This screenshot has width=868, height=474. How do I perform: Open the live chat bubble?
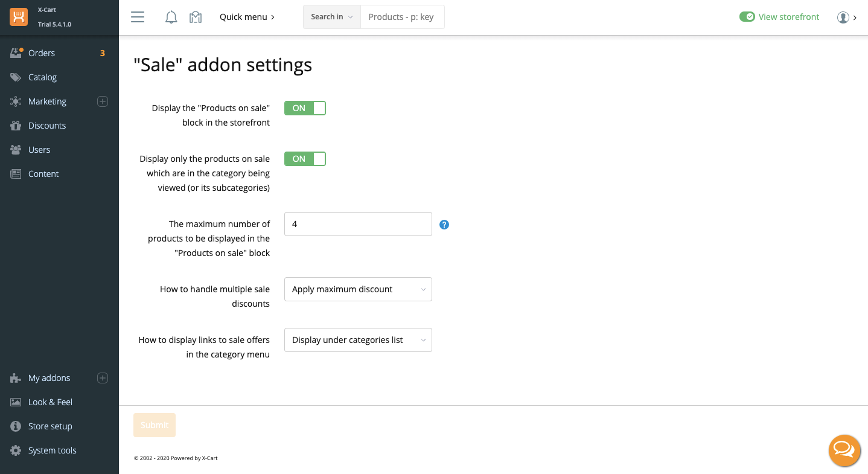click(x=844, y=450)
